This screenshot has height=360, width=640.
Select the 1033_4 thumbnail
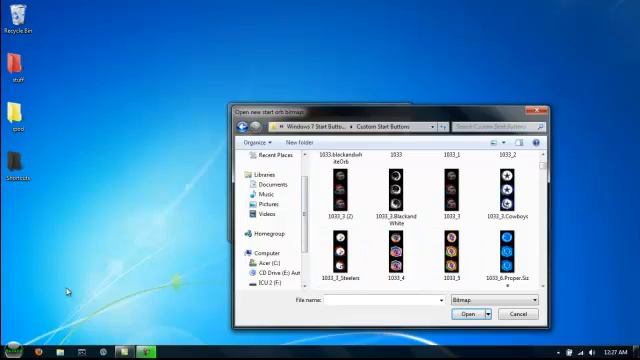[396, 251]
